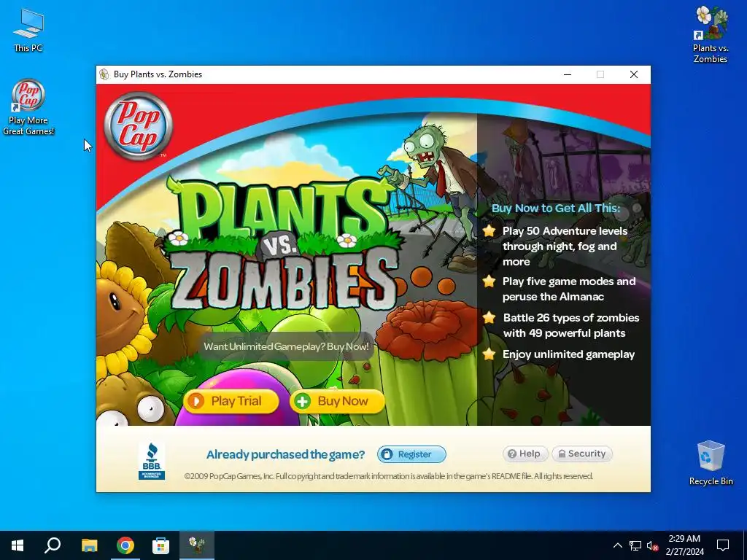Click the "Buy Now to Get All This:" heading
This screenshot has height=560, width=747.
556,208
